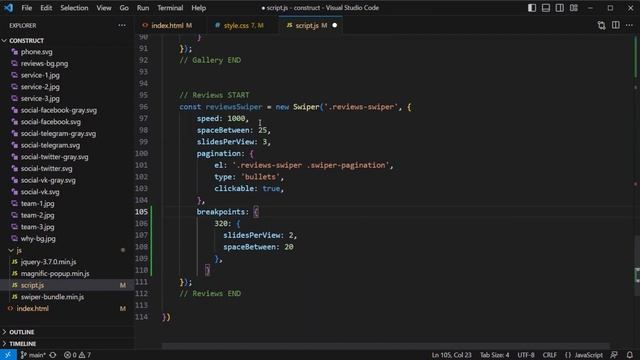The image size is (640, 360).
Task: Open the Help menu
Action: tap(199, 8)
